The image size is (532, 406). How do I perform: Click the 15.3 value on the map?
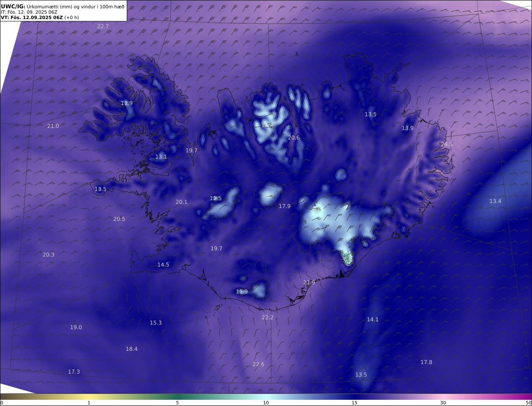point(156,323)
